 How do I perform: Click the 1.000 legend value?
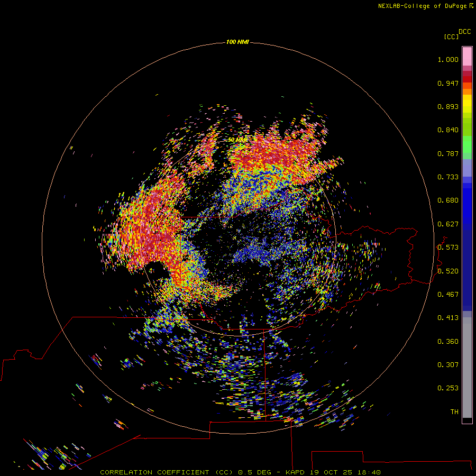[448, 59]
